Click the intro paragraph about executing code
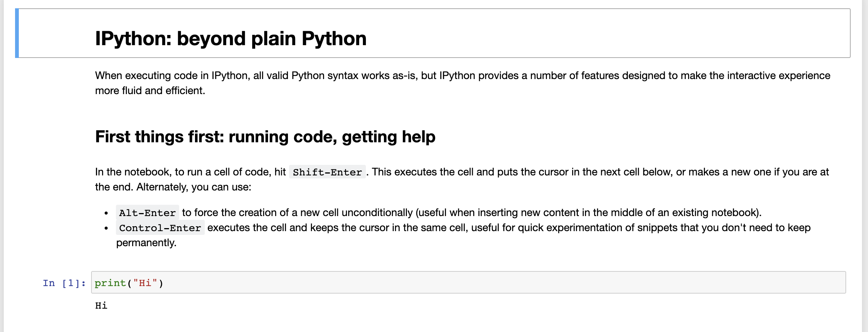 click(x=463, y=83)
